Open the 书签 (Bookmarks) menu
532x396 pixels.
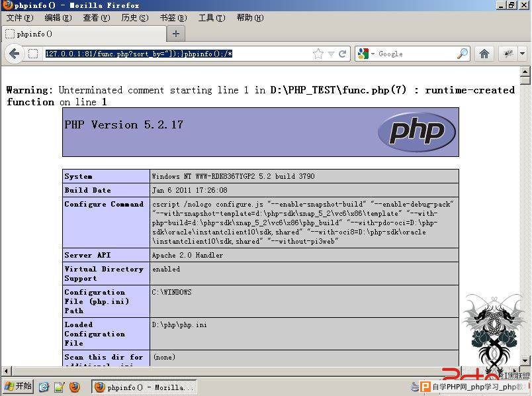pyautogui.click(x=173, y=18)
